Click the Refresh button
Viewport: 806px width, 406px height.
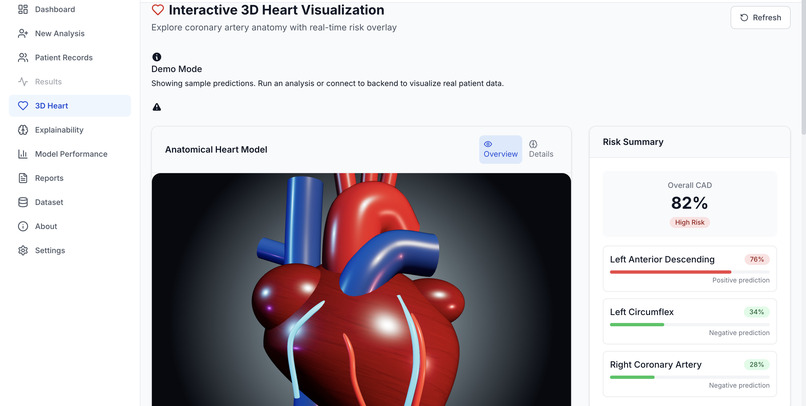760,17
